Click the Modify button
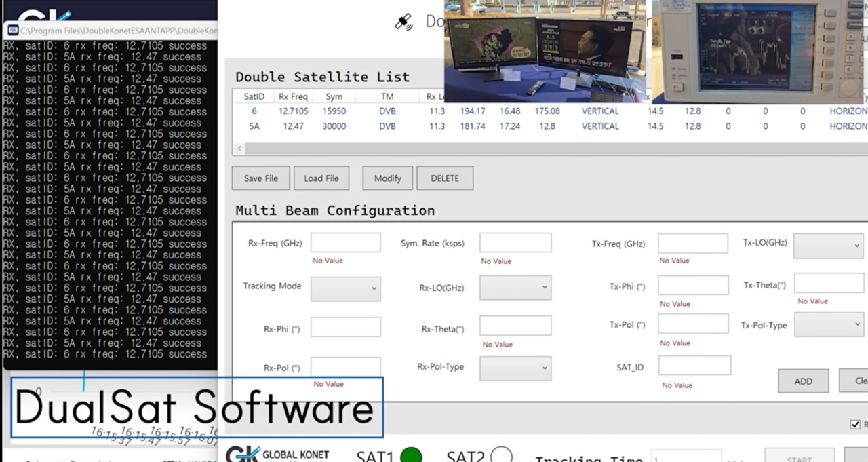This screenshot has width=868, height=462. coord(388,178)
